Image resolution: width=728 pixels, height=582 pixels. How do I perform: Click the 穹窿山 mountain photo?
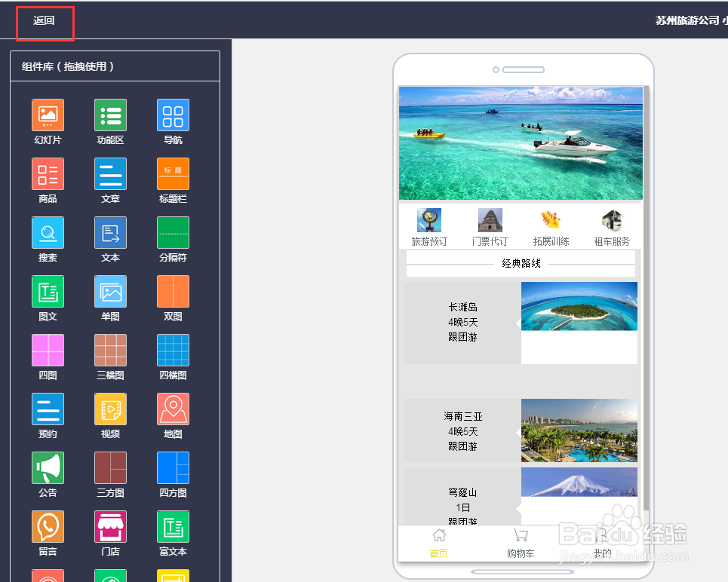[x=579, y=482]
